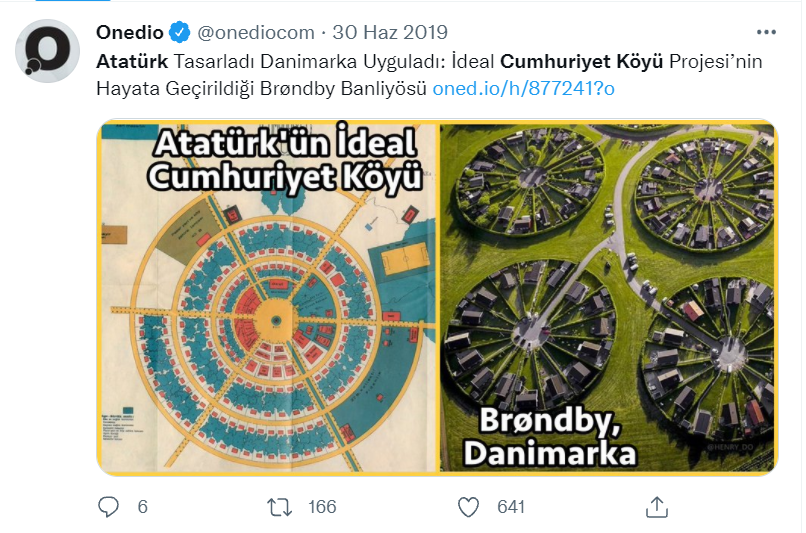
Task: Share the tweet via the share icon
Action: pos(657,507)
